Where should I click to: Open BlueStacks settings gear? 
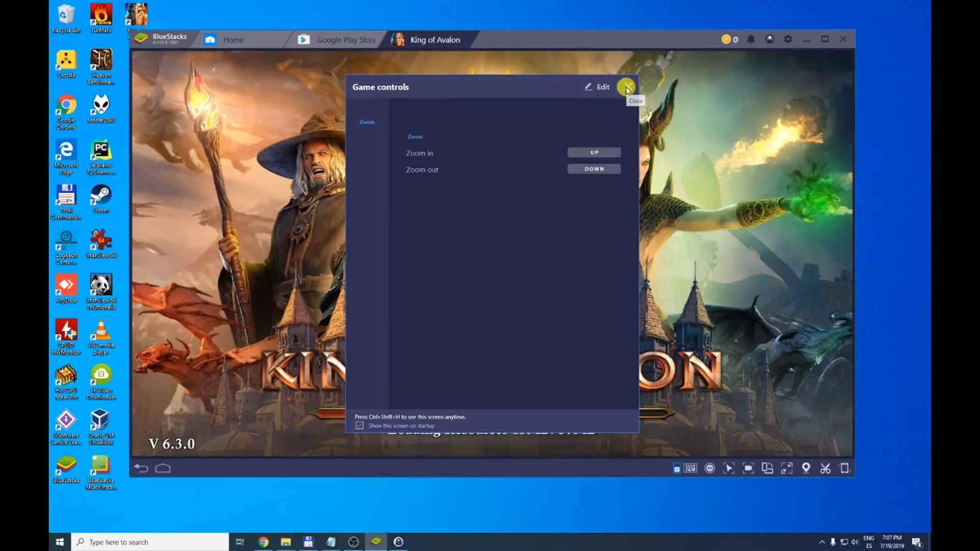[x=788, y=39]
